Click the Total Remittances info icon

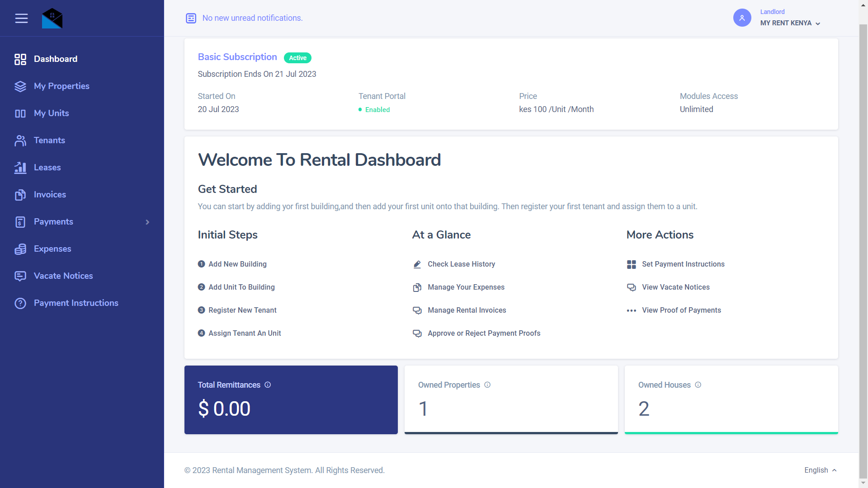click(268, 385)
